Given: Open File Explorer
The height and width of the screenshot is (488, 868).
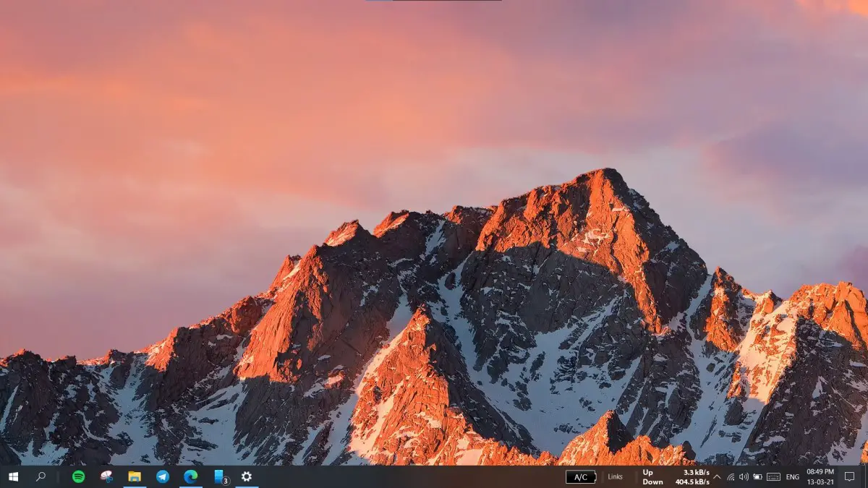Looking at the screenshot, I should click(135, 476).
